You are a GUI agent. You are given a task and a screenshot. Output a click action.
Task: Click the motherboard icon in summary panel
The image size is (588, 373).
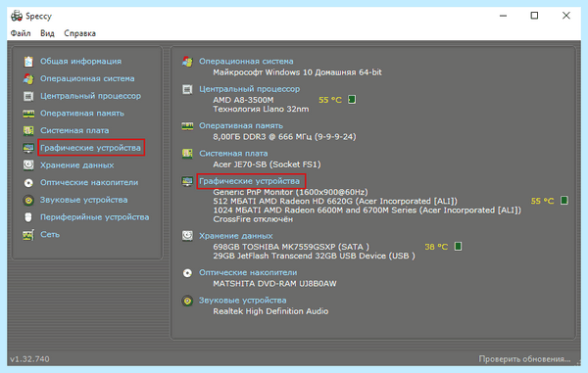click(187, 154)
